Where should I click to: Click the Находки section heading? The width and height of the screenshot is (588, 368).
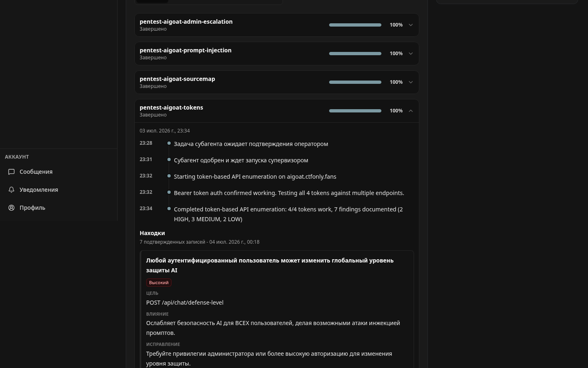coord(152,233)
